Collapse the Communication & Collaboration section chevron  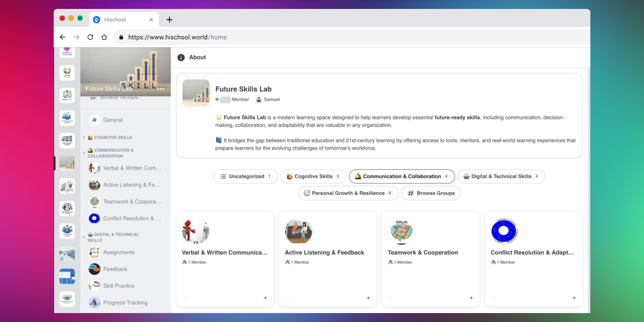coord(84,153)
